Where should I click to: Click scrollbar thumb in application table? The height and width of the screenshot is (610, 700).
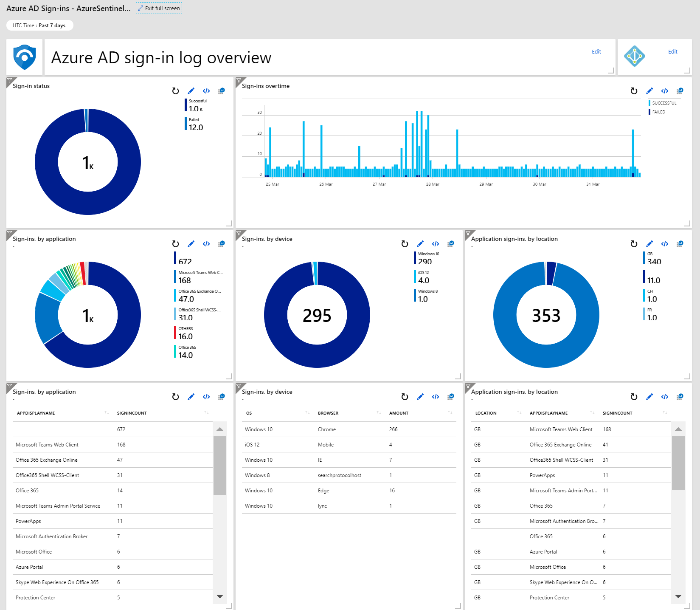tap(219, 465)
